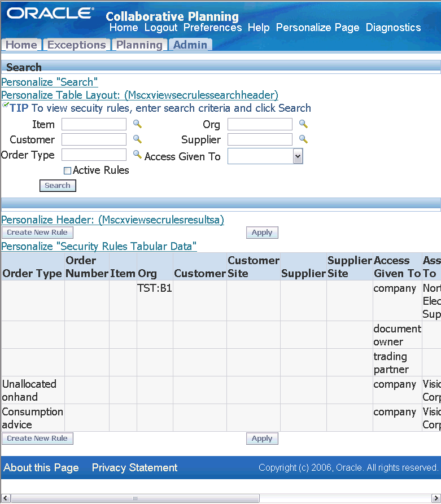
Task: Click the Access Given To column header
Action: pos(398,267)
